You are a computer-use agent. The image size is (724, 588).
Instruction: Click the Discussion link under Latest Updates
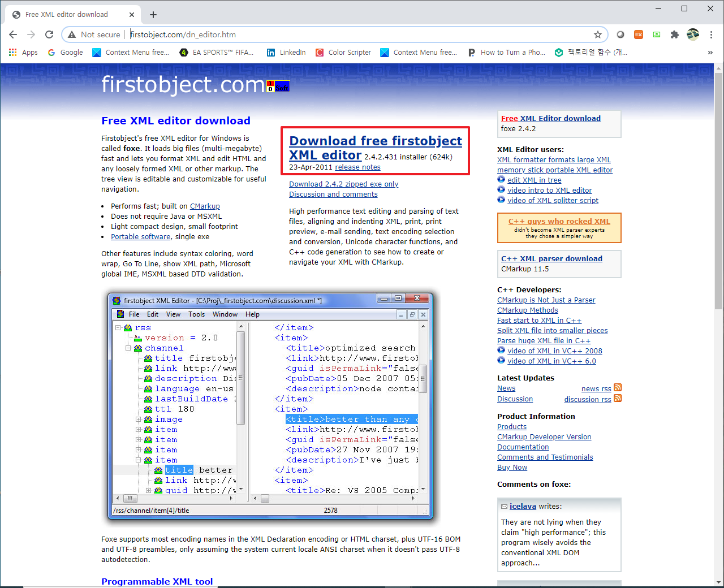tap(515, 399)
